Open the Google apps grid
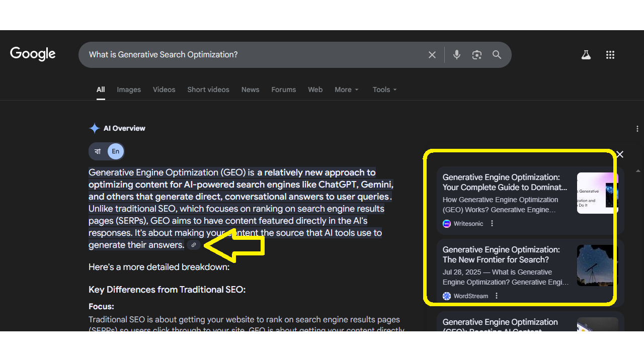Screen dimensions: 644x362 (610, 55)
